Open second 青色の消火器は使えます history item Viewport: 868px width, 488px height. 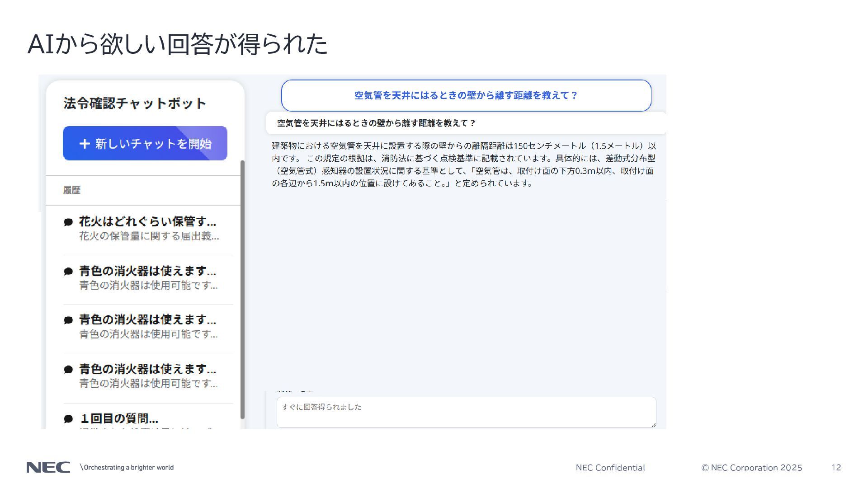click(148, 326)
